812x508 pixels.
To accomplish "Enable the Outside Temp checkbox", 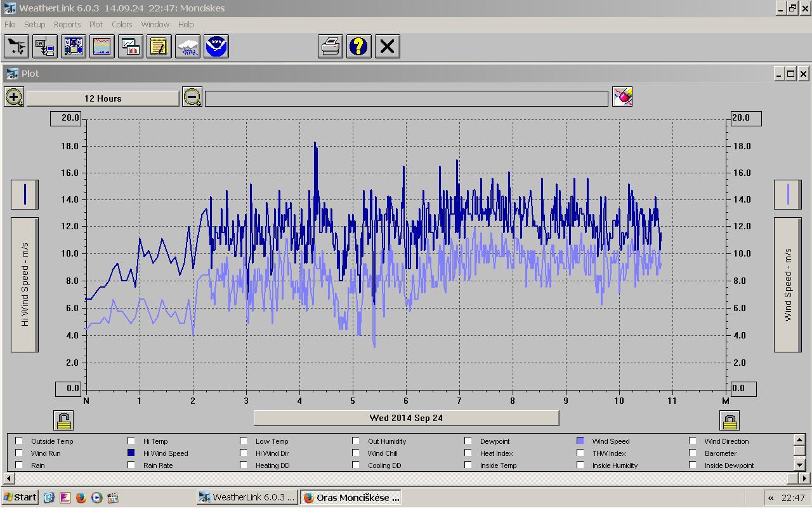I will (20, 441).
